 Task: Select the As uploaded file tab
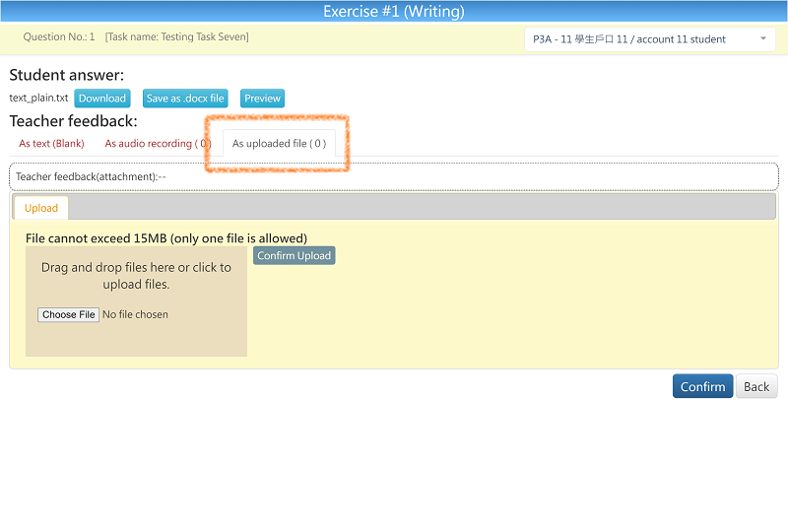(279, 144)
